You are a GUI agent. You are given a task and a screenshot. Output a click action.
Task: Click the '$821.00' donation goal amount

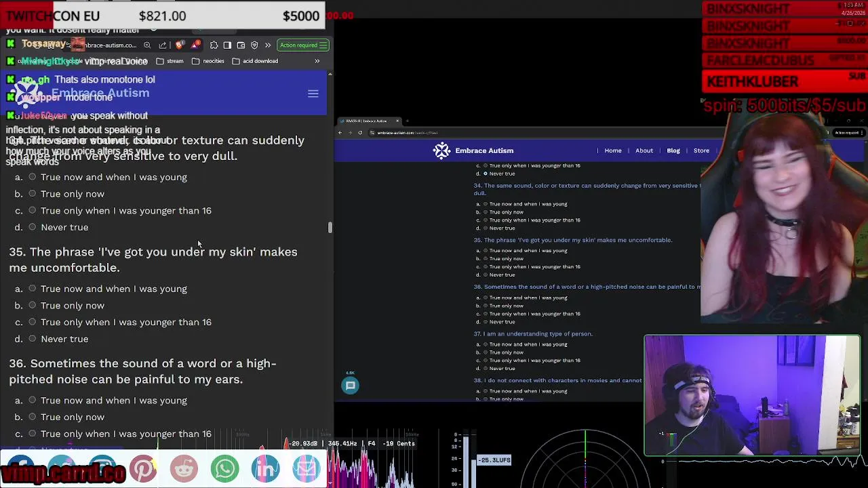[x=162, y=16]
